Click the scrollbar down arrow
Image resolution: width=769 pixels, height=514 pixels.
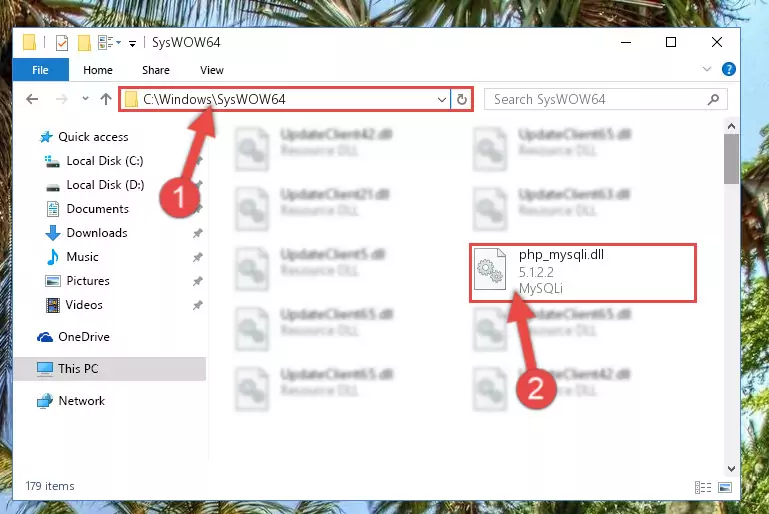click(x=731, y=468)
